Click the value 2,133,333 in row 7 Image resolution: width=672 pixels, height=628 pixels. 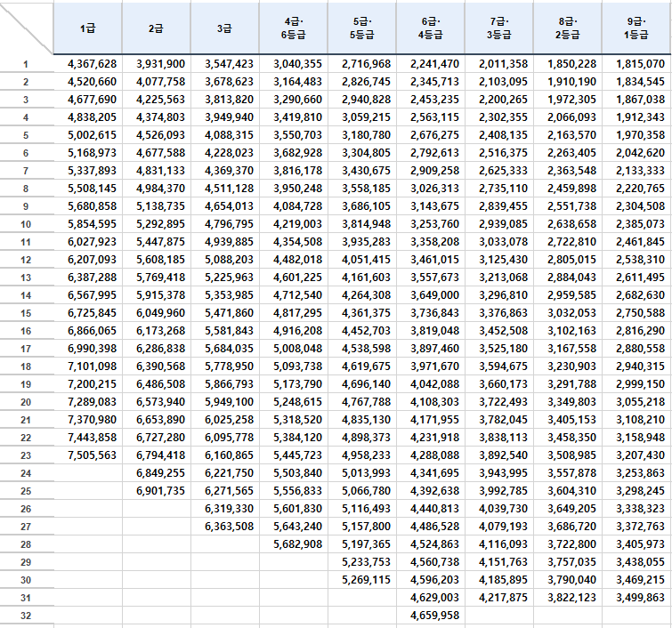point(640,171)
